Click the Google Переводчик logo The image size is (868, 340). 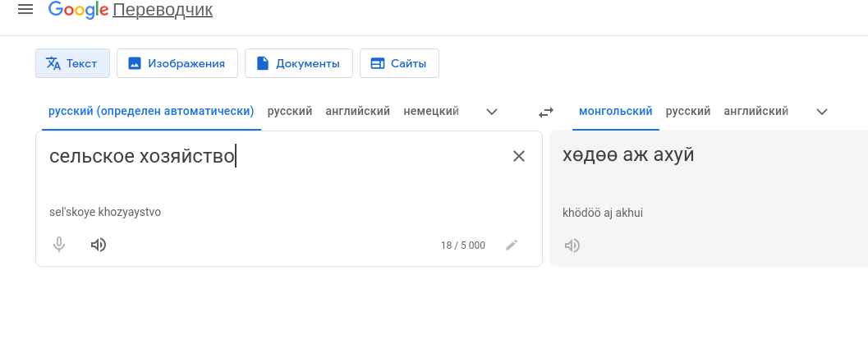(131, 11)
